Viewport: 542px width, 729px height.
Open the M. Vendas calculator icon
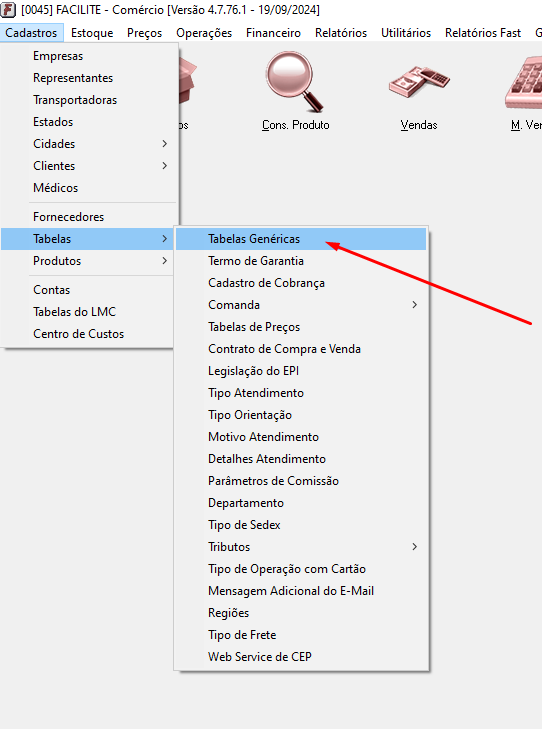tap(524, 83)
